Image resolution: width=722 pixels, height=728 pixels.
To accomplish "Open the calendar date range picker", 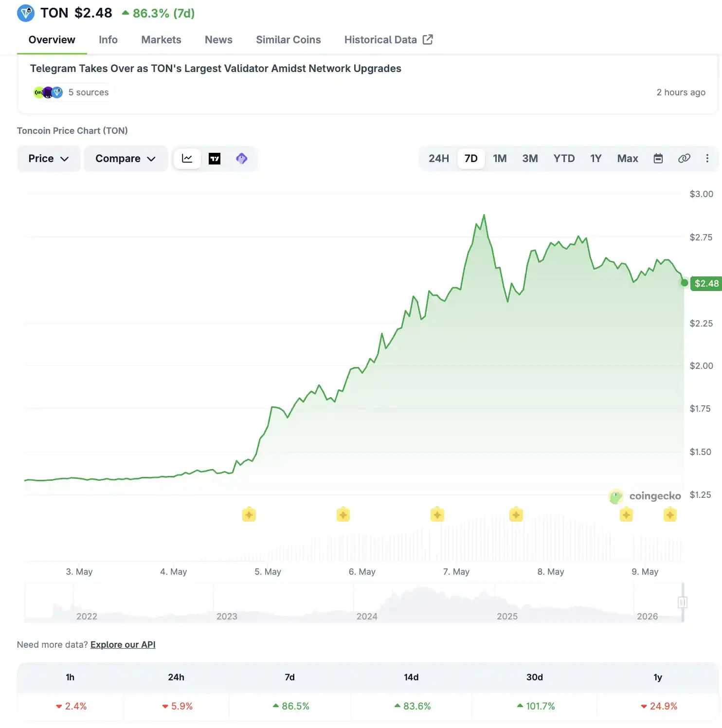I will (x=658, y=159).
